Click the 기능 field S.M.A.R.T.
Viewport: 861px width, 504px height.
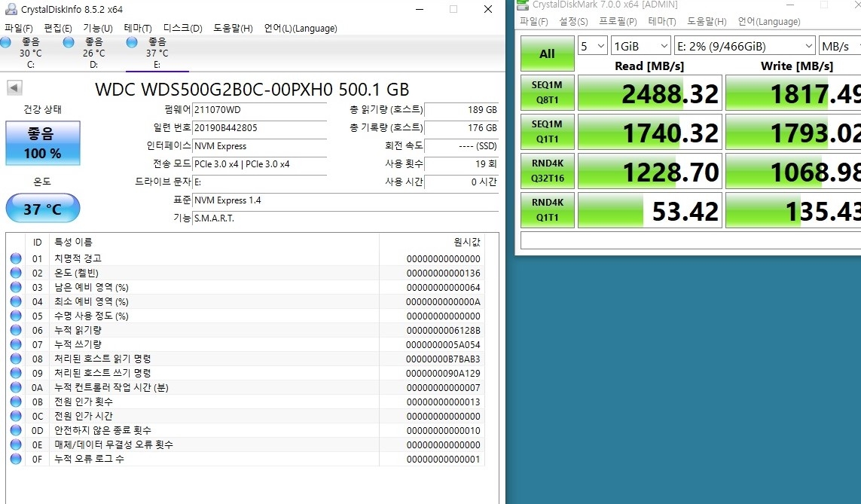(346, 218)
